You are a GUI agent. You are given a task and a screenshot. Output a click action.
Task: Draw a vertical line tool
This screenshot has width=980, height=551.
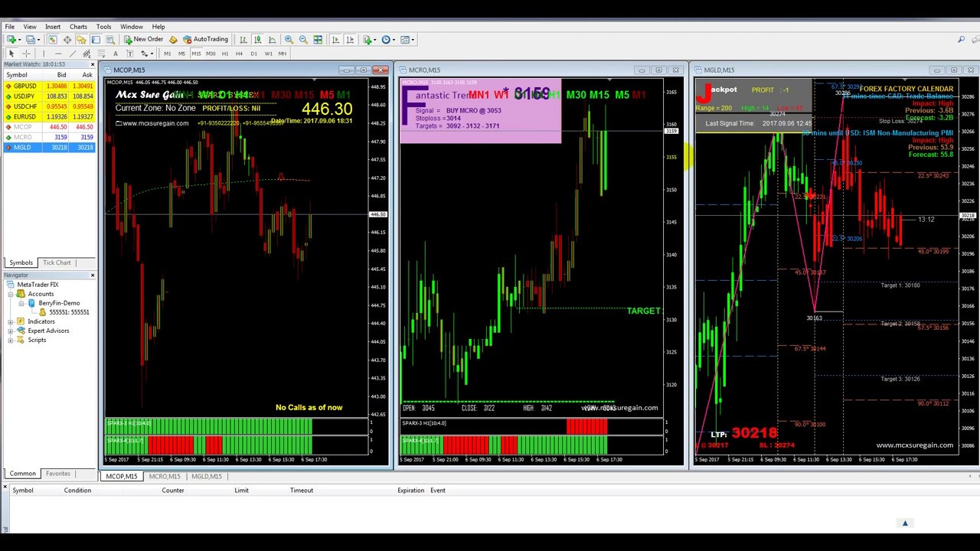44,54
